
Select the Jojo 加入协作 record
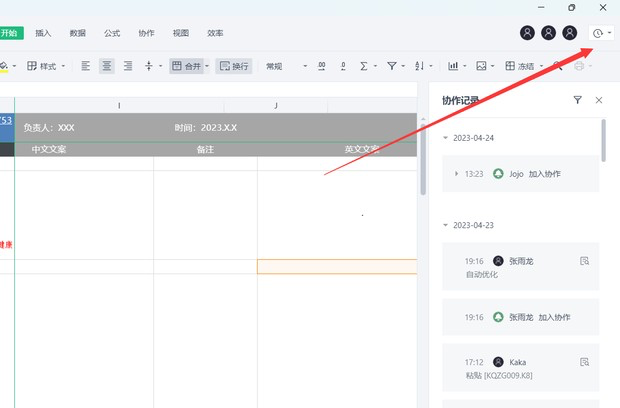(520, 174)
